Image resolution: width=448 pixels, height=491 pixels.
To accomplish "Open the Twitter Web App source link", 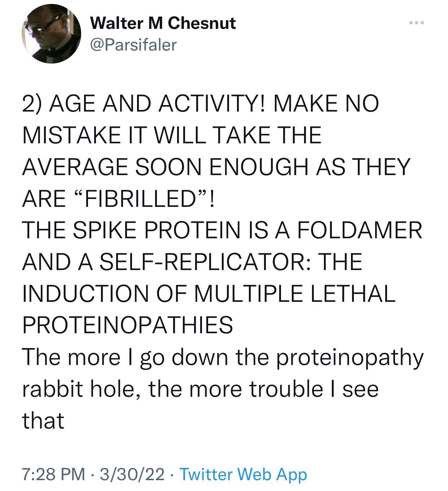I will click(243, 474).
